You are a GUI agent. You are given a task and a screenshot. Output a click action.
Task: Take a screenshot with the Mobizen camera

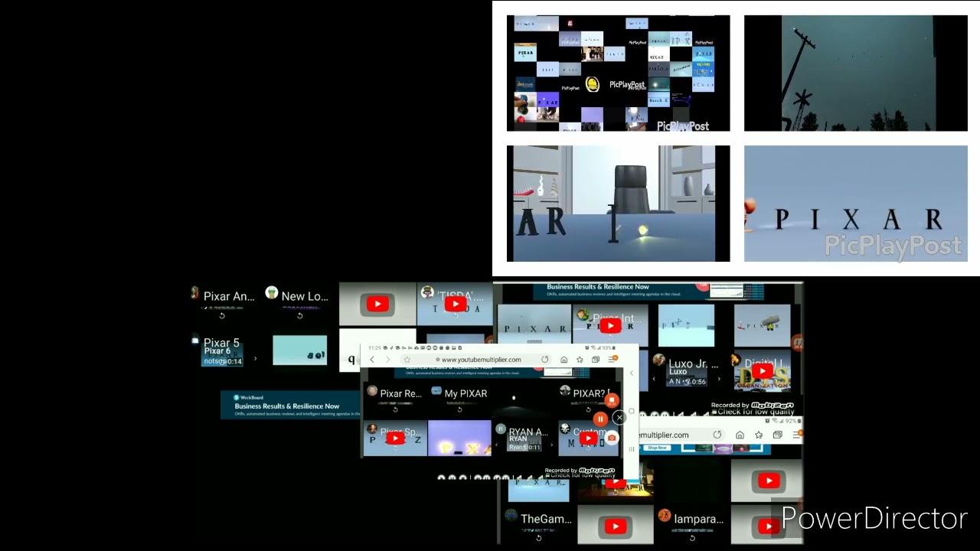(x=611, y=438)
